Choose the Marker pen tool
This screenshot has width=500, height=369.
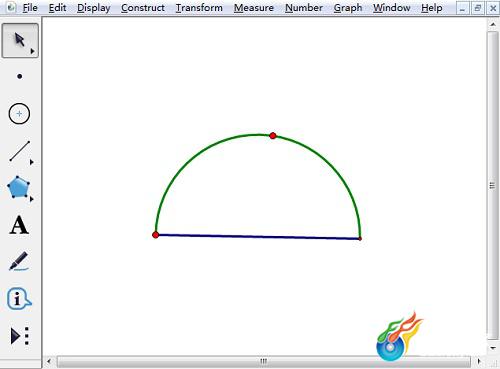click(19, 261)
